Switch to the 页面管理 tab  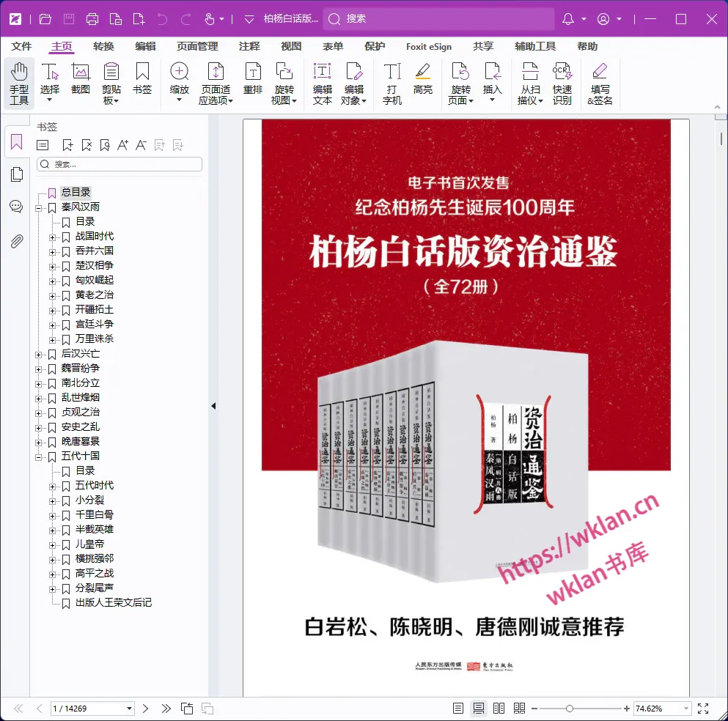(197, 46)
